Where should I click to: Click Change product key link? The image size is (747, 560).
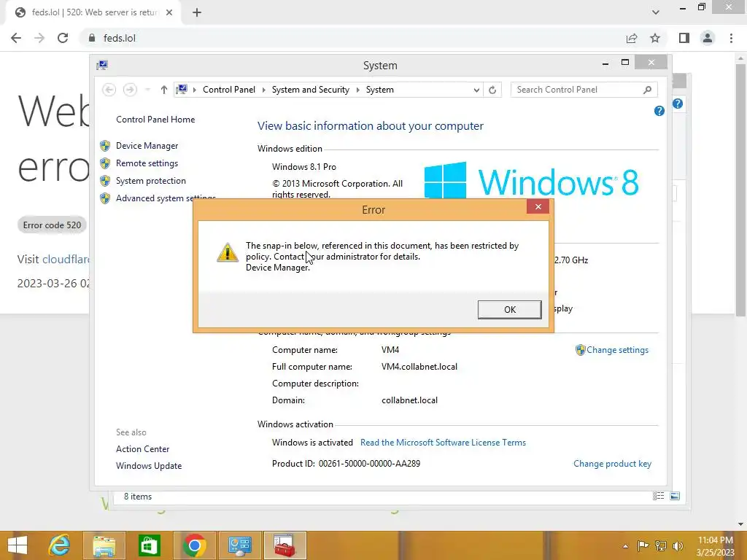tap(612, 464)
